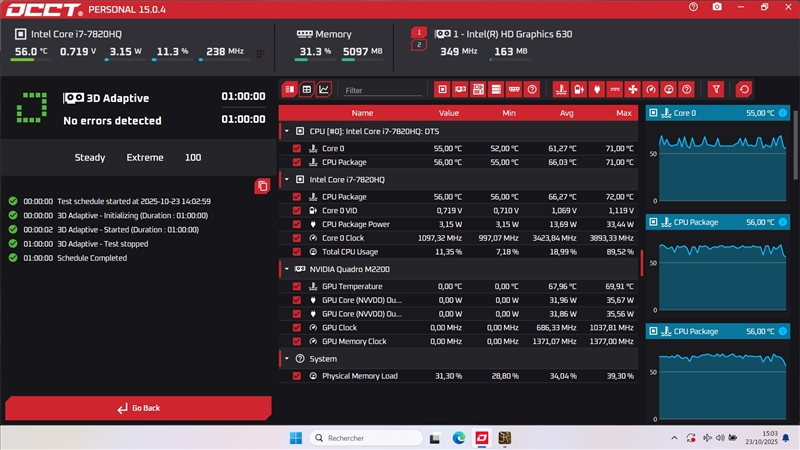This screenshot has height=450, width=800.
Task: Select GPU tab 1 in header
Action: (419, 33)
